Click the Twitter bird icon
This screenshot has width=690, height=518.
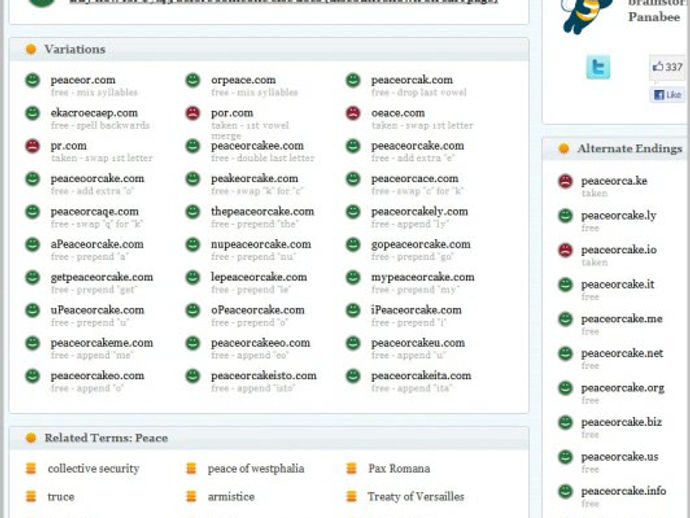click(x=598, y=67)
